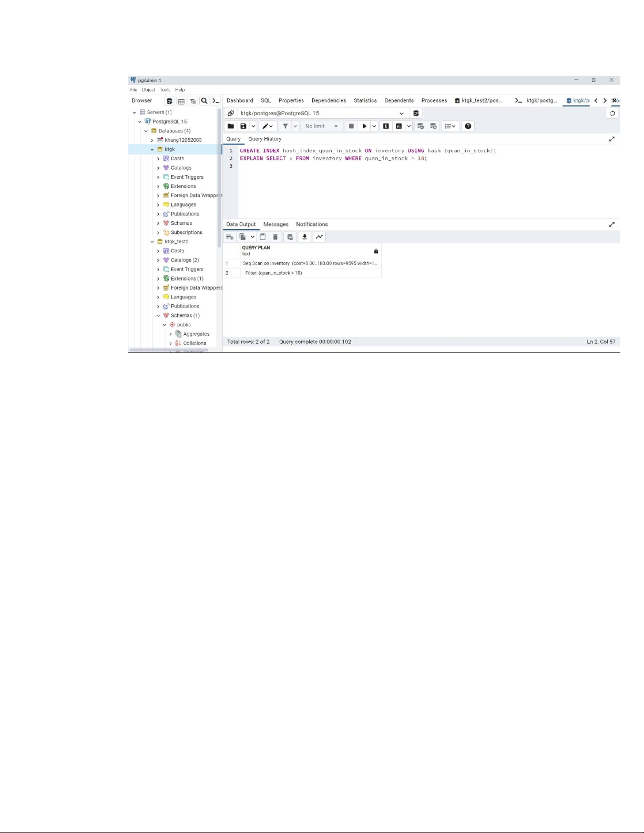Viewport: 644px width, 833px height.
Task: Open the Explain Analyze options dropdown arrow
Action: point(408,126)
